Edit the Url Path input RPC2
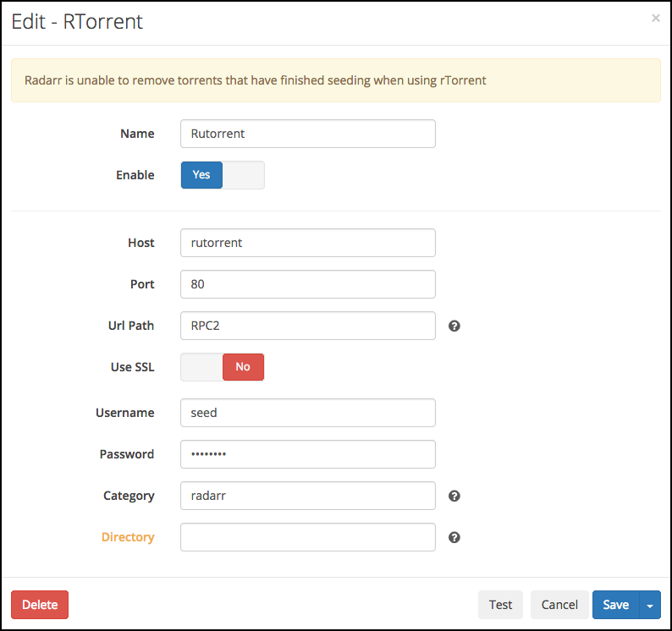 coord(308,326)
